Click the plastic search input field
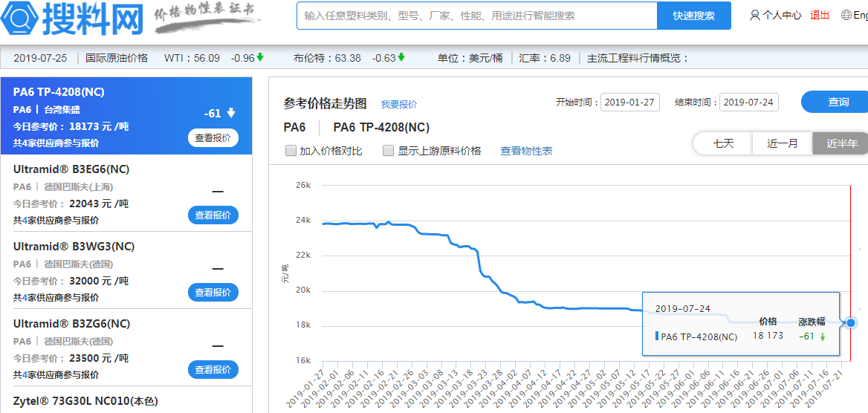The image size is (868, 413). tap(476, 16)
